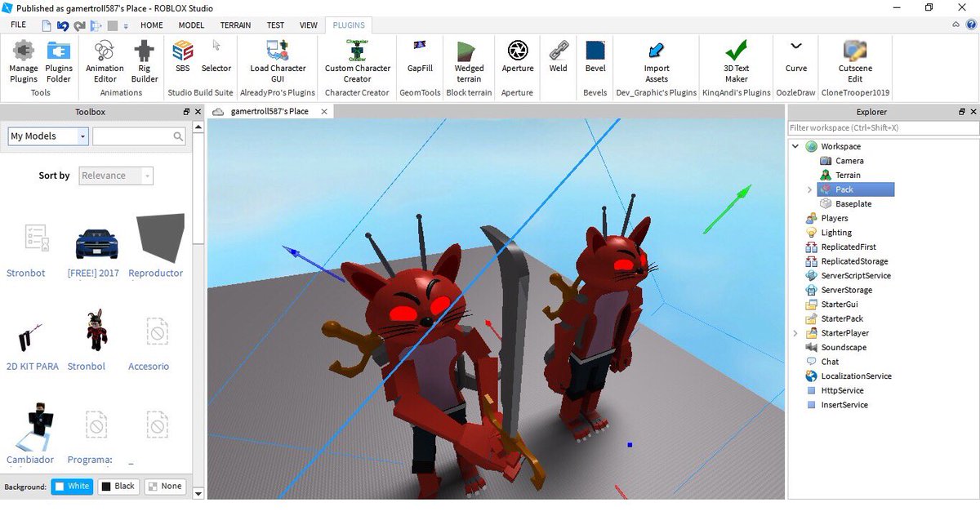Screen dimensions: 980x516
Task: Activate the Weld plugin
Action: point(558,57)
